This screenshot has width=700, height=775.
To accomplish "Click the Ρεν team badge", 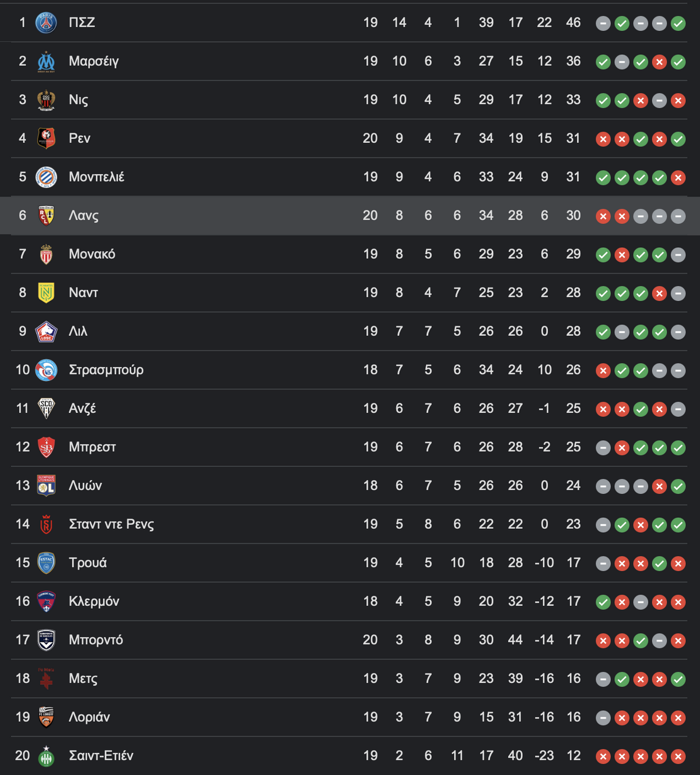I will click(x=46, y=138).
